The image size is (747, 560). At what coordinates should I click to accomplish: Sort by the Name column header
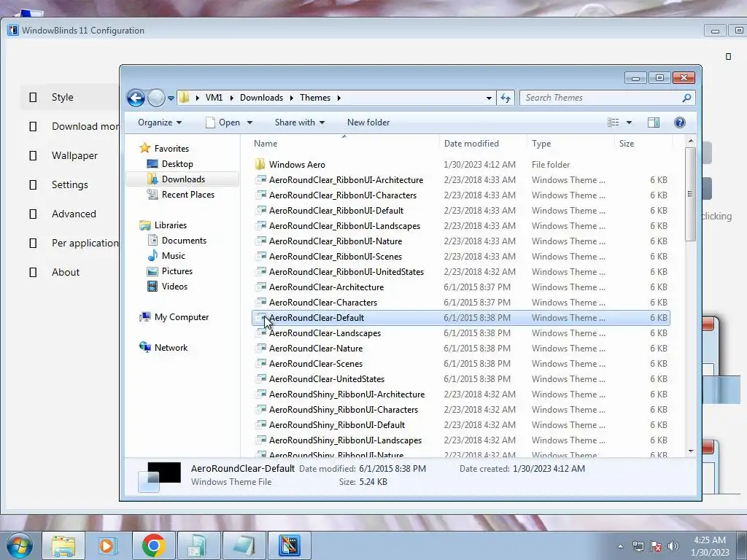point(344,144)
